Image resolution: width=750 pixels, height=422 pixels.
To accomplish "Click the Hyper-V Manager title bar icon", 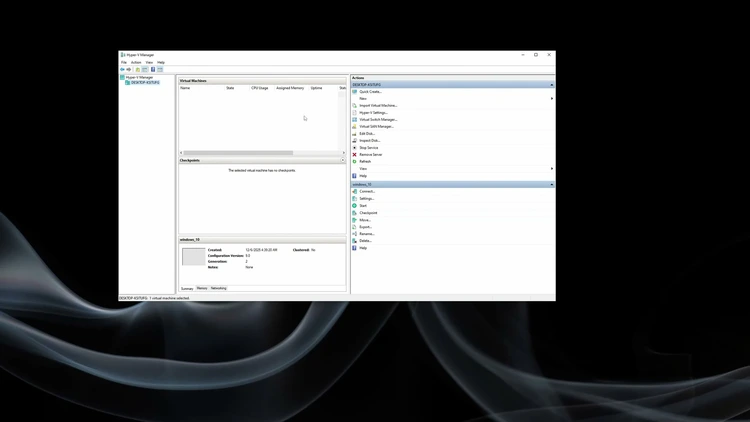I will coord(123,55).
